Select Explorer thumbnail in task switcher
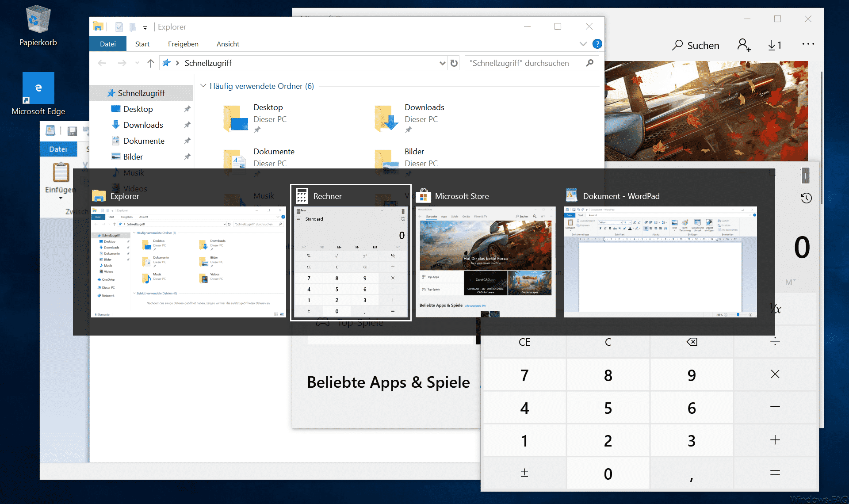Image resolution: width=849 pixels, height=504 pixels. (189, 252)
